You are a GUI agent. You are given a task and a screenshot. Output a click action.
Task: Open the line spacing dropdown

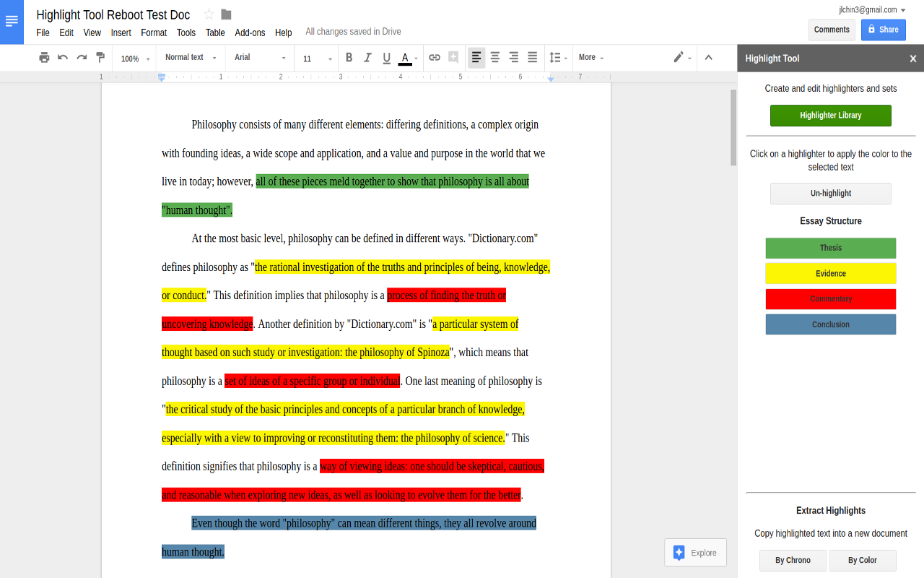click(558, 57)
